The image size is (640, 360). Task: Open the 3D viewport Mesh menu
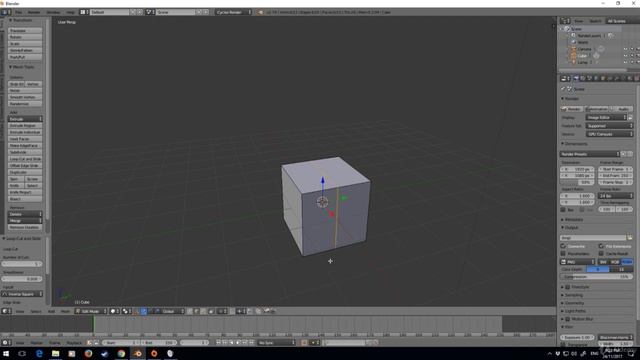pos(65,311)
